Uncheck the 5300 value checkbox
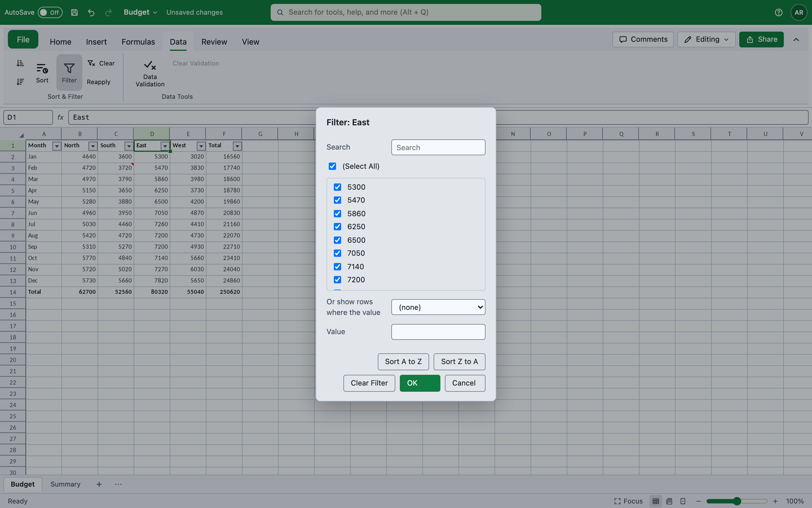 (337, 187)
